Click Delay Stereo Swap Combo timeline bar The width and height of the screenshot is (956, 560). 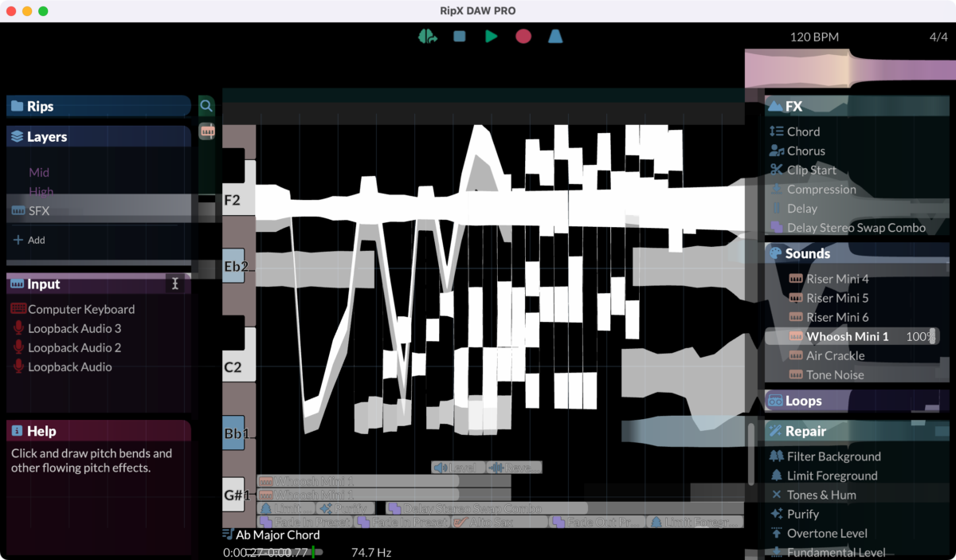click(487, 508)
